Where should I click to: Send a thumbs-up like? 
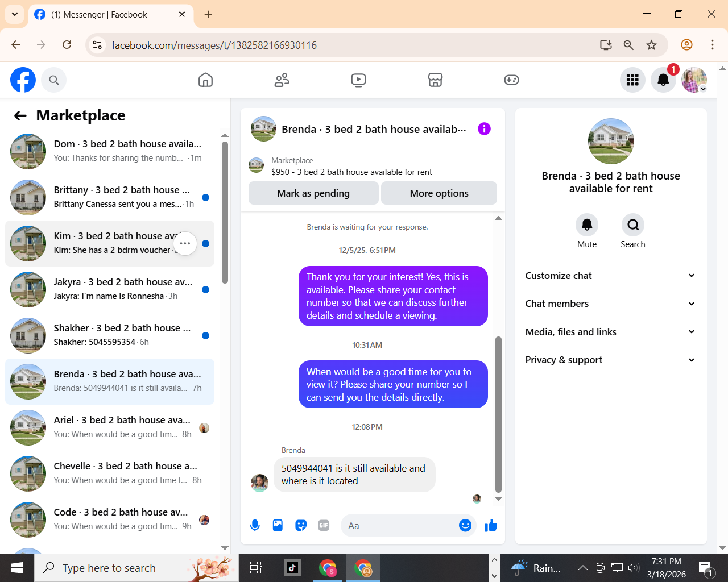(x=490, y=526)
